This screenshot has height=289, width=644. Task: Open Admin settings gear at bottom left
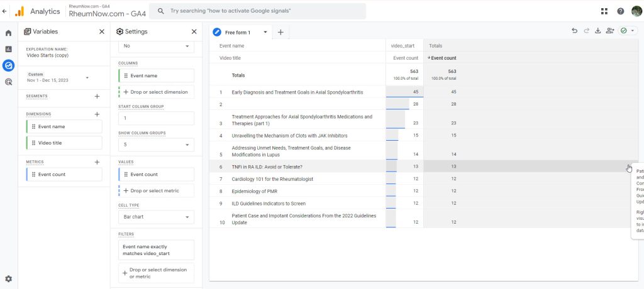point(9,278)
